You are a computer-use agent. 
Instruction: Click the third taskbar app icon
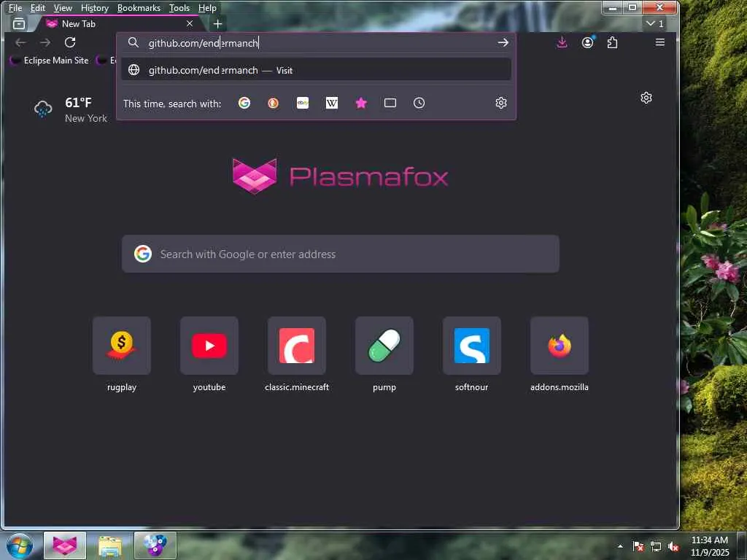[x=155, y=545]
